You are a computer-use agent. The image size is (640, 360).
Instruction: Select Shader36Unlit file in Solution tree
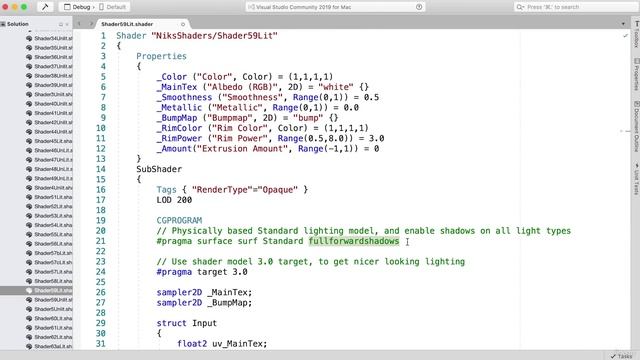click(x=49, y=57)
